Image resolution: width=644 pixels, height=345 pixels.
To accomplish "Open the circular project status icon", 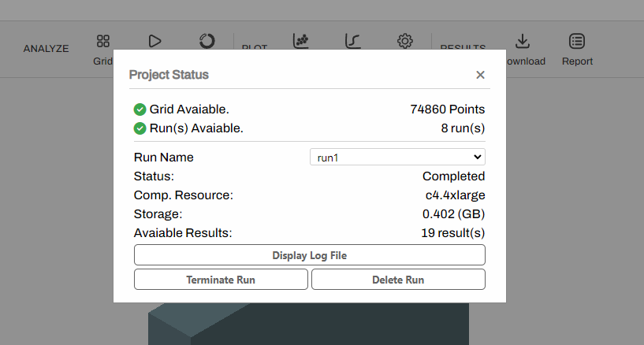I will (207, 41).
